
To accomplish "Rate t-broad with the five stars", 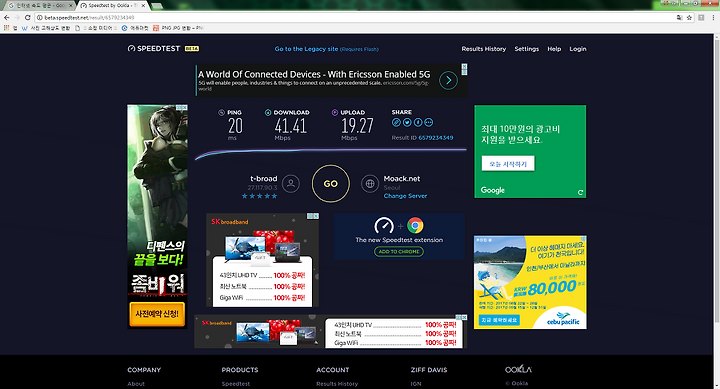I will point(259,196).
